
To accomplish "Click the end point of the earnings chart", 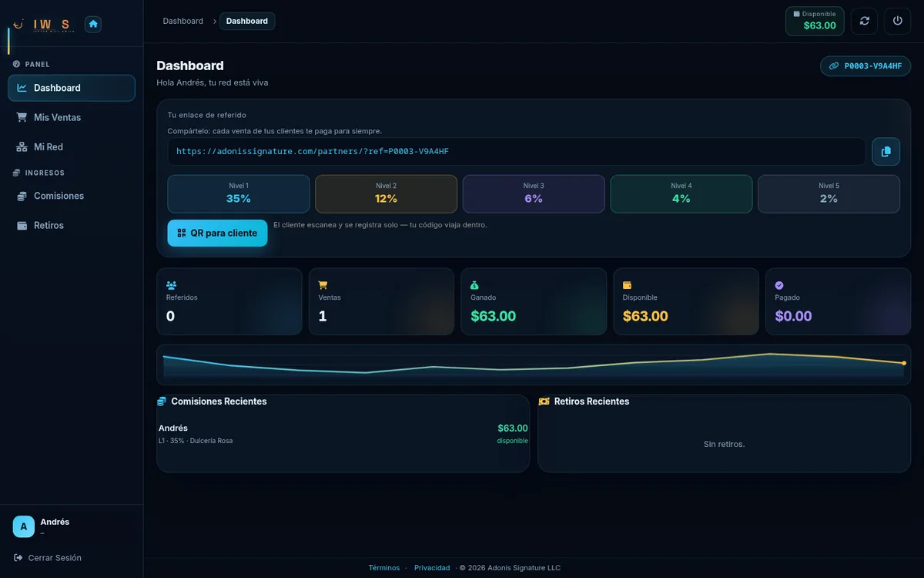I will (x=904, y=363).
